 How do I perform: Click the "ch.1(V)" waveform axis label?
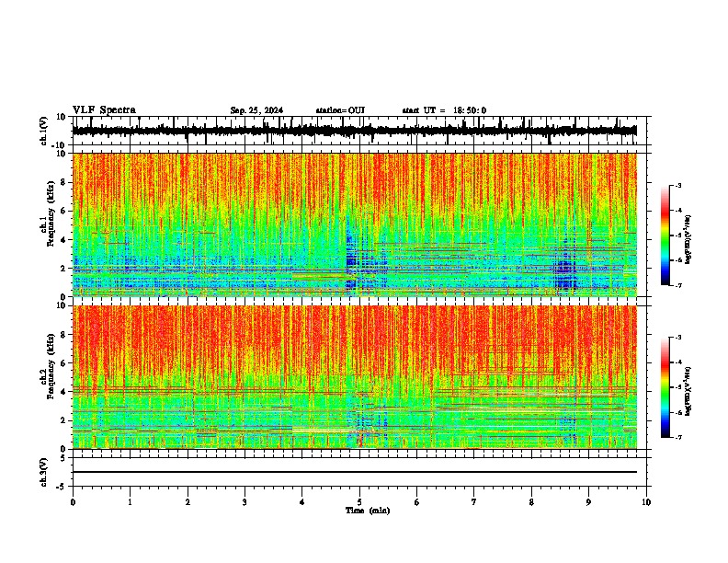(x=43, y=131)
